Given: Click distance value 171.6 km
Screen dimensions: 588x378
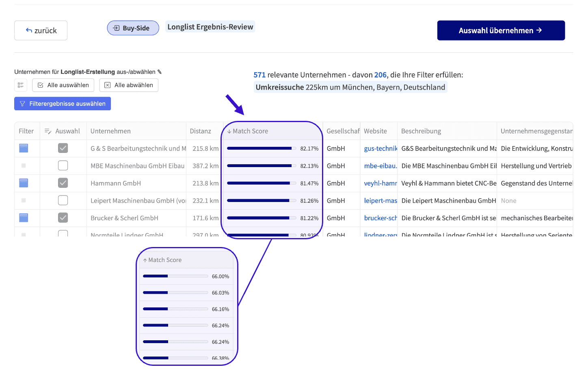Looking at the screenshot, I should 205,218.
